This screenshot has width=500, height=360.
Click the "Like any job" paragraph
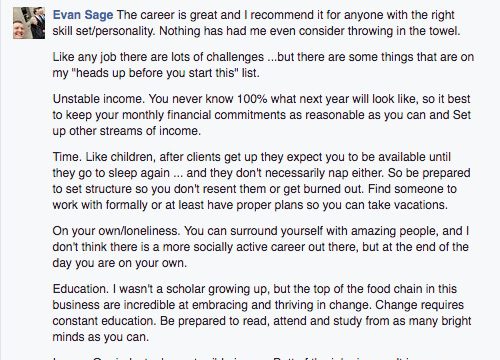pyautogui.click(x=263, y=65)
